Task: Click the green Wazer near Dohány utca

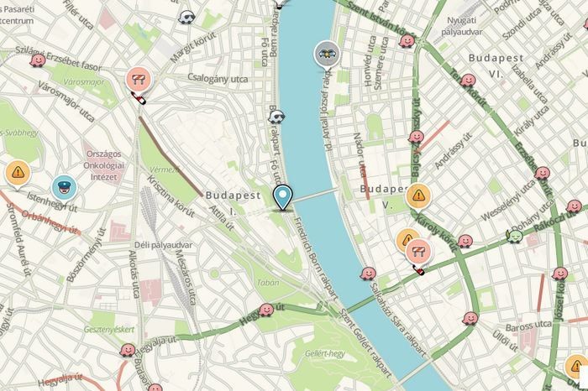Action: [515, 237]
